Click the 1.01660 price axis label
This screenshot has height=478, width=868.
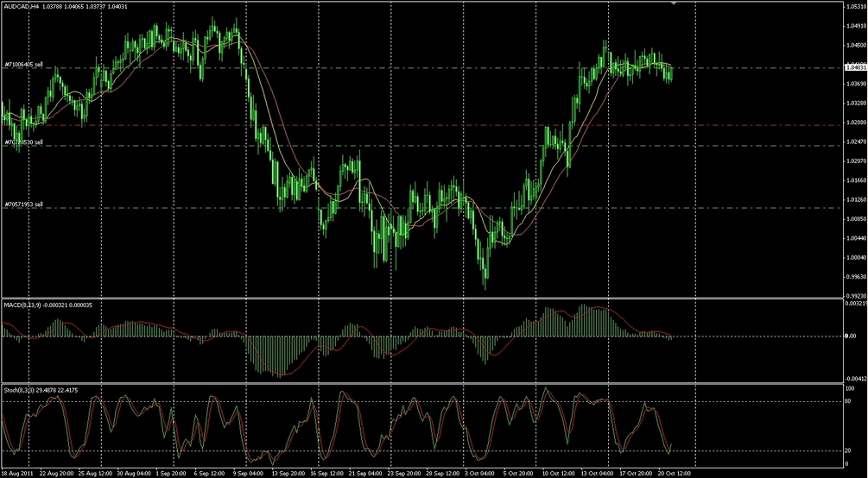[855, 180]
